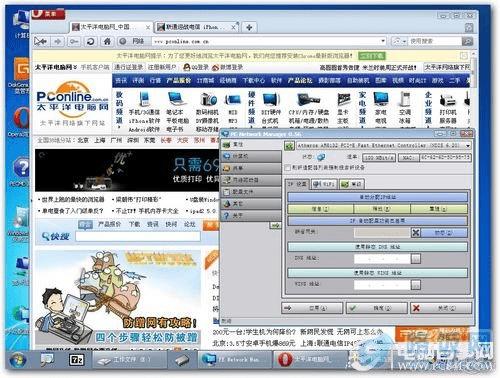The height and width of the screenshot is (378, 500).
Task: Select 共享 in Network Manager sidebar
Action: (251, 168)
